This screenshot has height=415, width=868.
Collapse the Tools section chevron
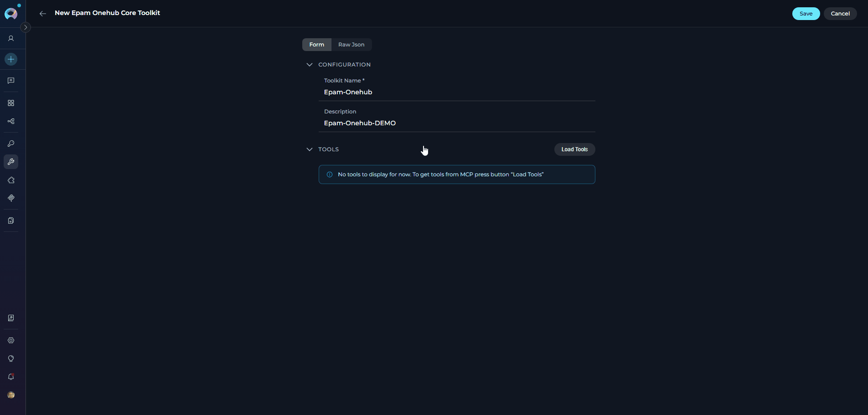coord(310,149)
